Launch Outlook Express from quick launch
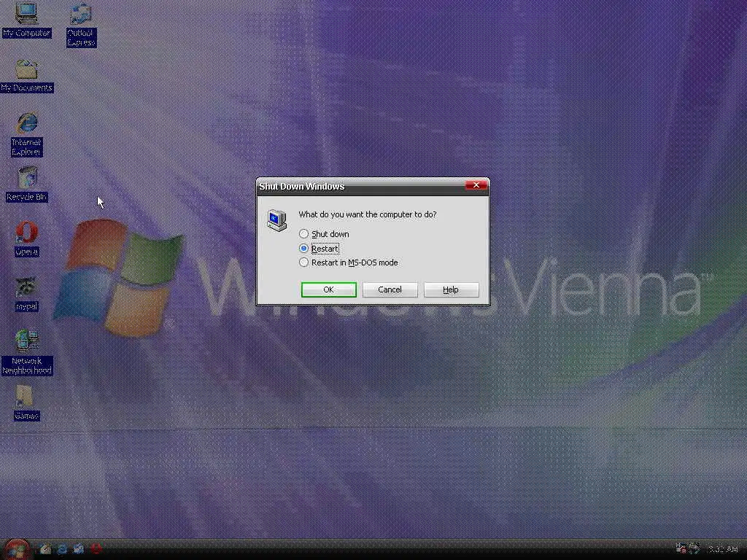The height and width of the screenshot is (560, 747). pos(79,550)
